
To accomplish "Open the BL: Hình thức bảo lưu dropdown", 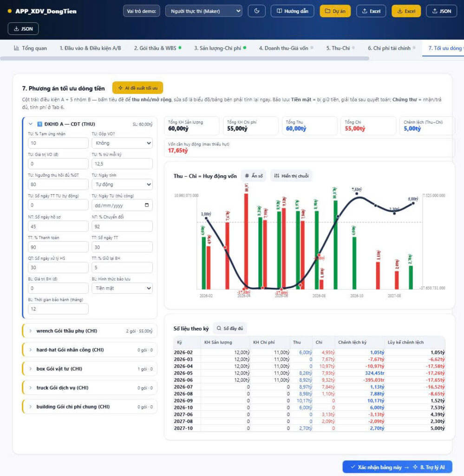I will point(122,288).
